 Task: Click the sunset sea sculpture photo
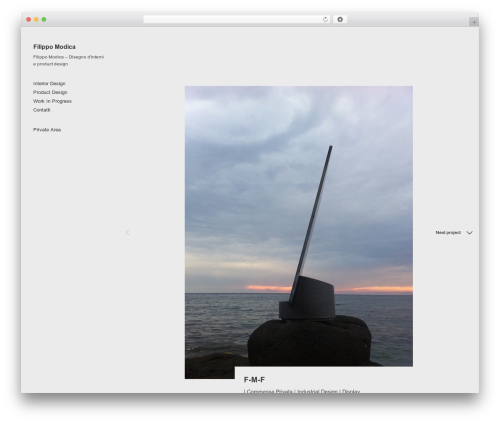pos(299,227)
